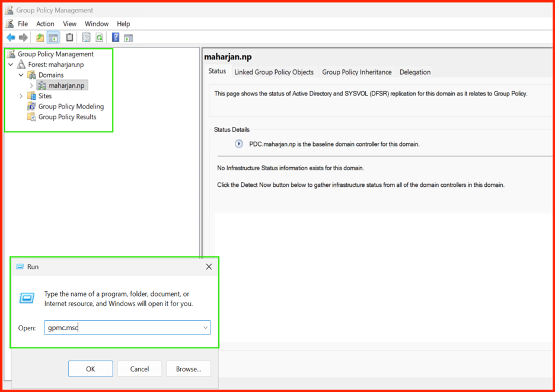Open the Run dialog Open combo dropdown arrow
Viewport: 555px width, 392px height.
205,327
